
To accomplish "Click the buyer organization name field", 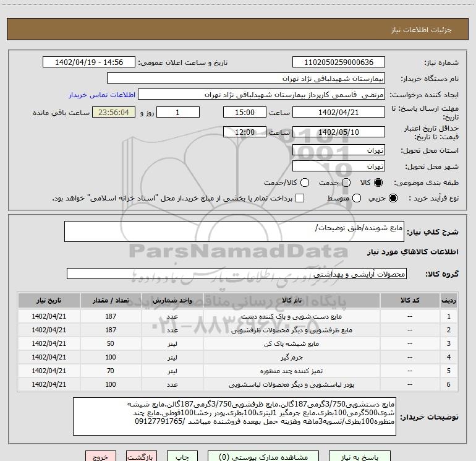I will point(246,79).
